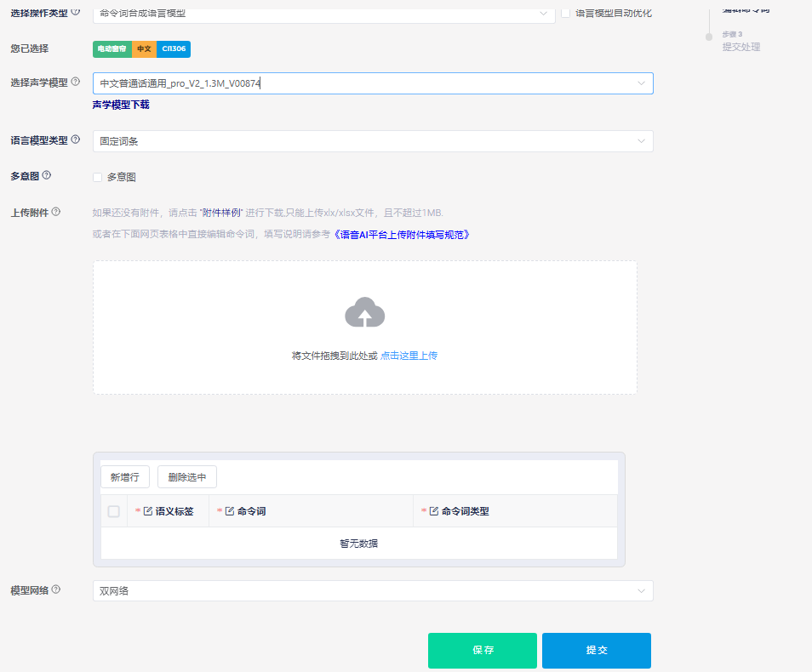Open the 声学模型下载 link
Image resolution: width=812 pixels, height=672 pixels.
pos(120,105)
